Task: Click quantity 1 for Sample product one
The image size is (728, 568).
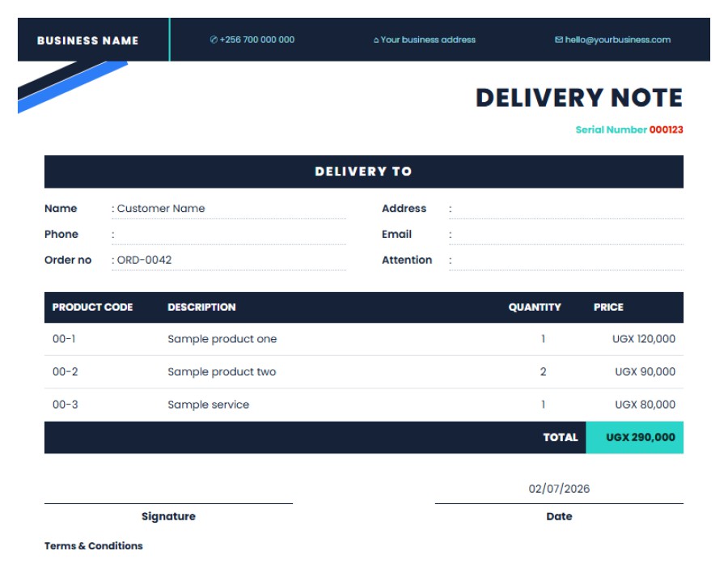Action: click(x=543, y=339)
